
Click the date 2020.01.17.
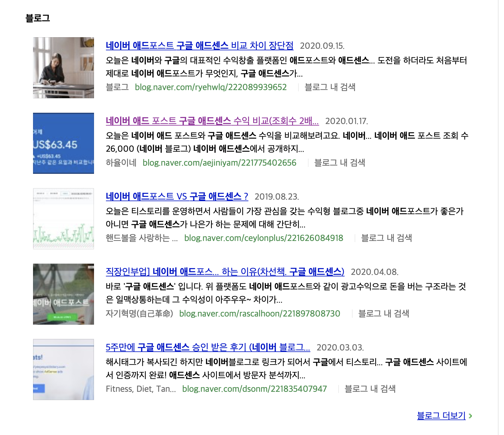click(x=347, y=121)
